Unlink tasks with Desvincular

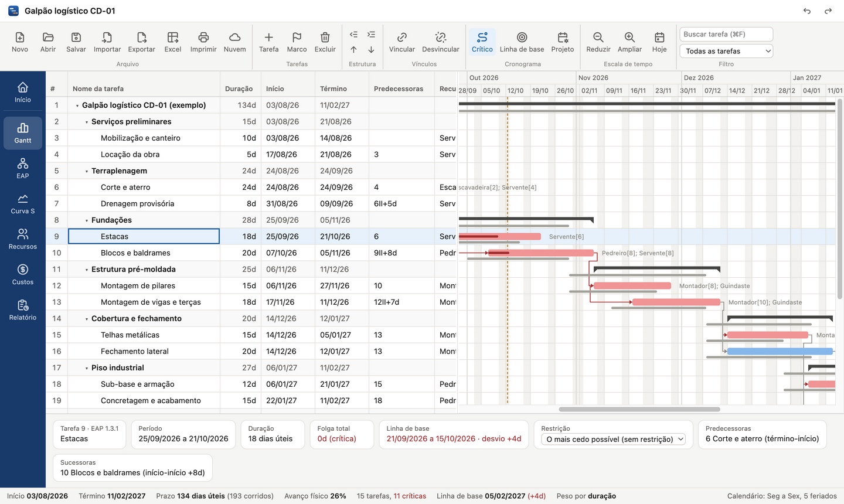tap(441, 42)
